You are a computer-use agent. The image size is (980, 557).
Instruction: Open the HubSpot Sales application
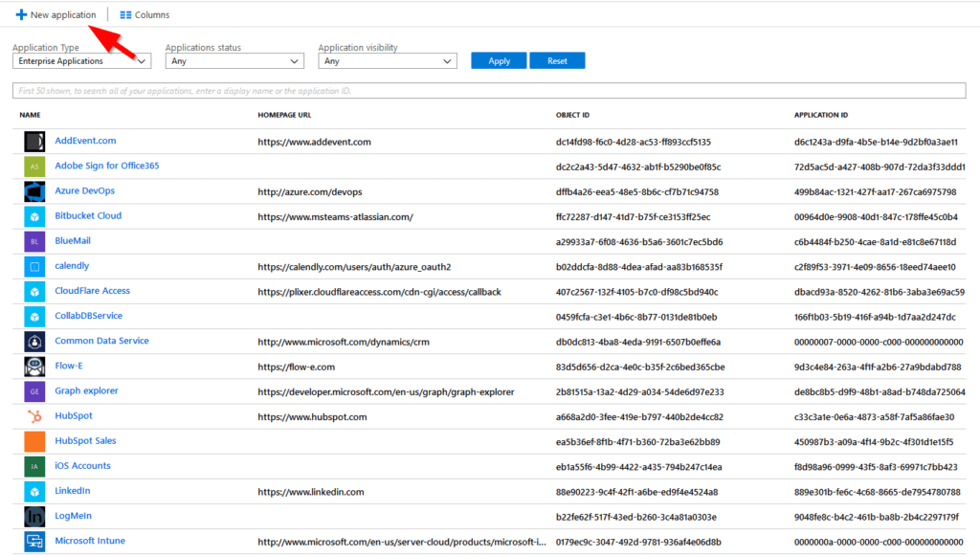pos(85,441)
